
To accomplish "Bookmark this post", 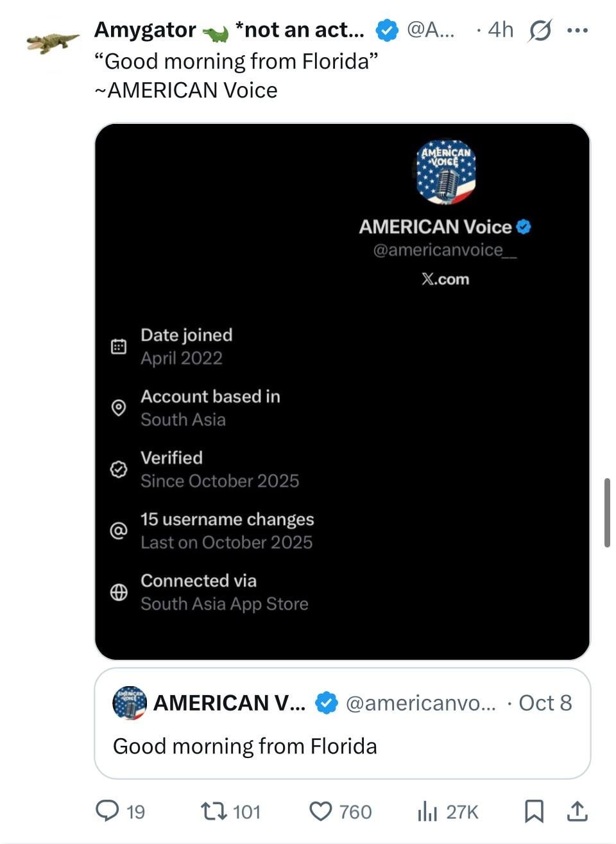I will pyautogui.click(x=534, y=811).
